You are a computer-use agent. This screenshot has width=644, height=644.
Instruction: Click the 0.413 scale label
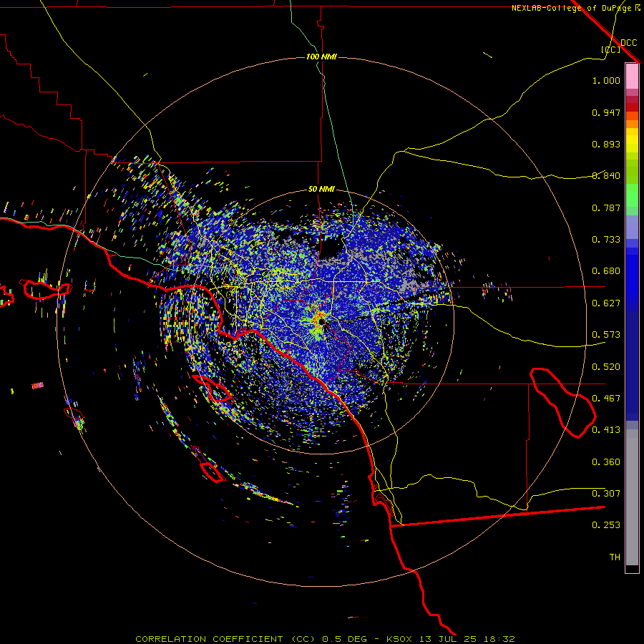606,430
